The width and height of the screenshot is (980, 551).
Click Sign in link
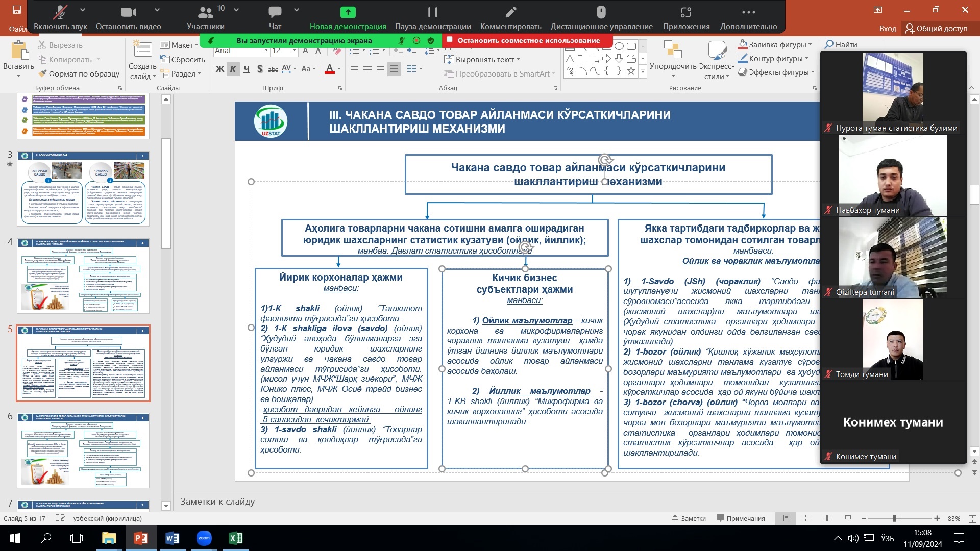click(888, 29)
